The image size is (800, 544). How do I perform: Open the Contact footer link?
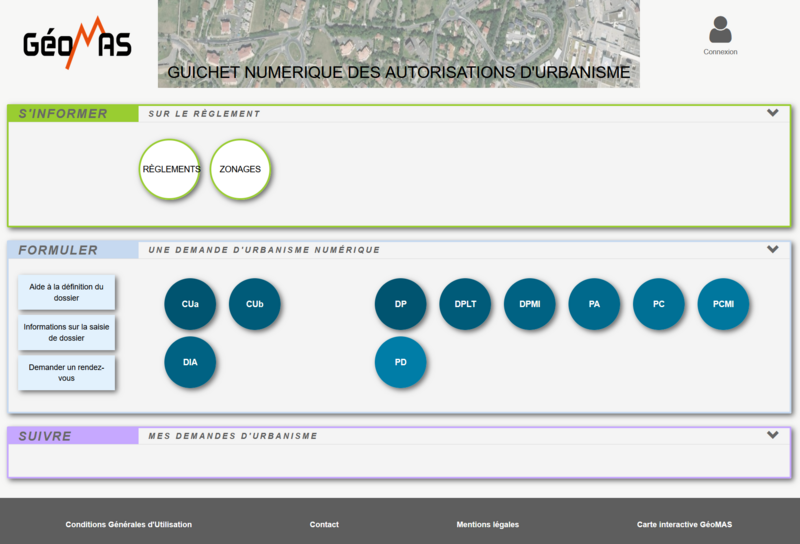(324, 524)
